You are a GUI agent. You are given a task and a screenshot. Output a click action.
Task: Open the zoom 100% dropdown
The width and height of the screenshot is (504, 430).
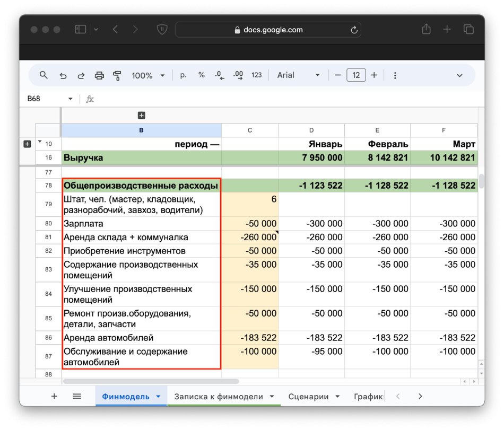point(148,75)
